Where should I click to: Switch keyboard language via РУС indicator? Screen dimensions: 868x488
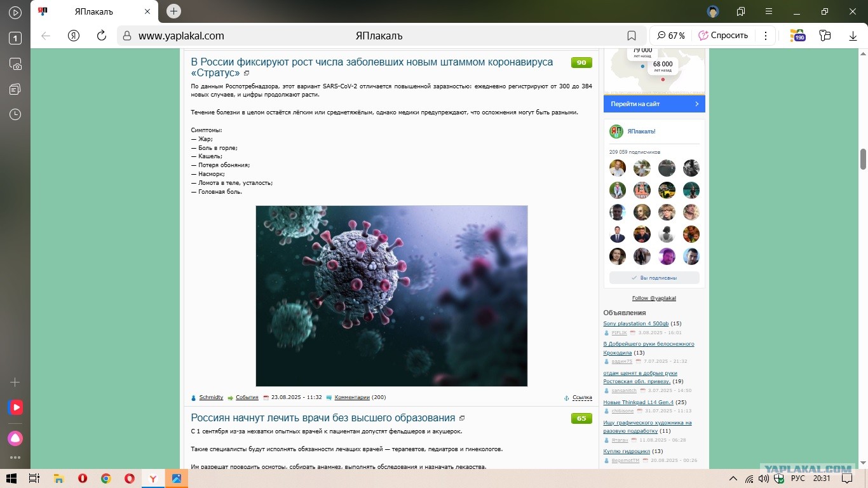(798, 478)
